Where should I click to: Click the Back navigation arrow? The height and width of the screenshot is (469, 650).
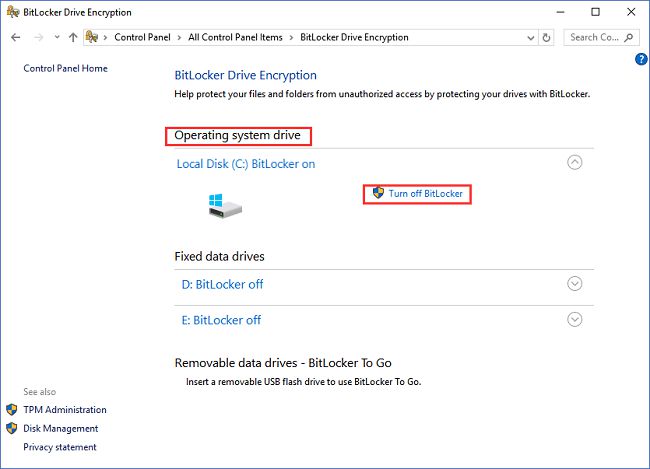tap(15, 37)
